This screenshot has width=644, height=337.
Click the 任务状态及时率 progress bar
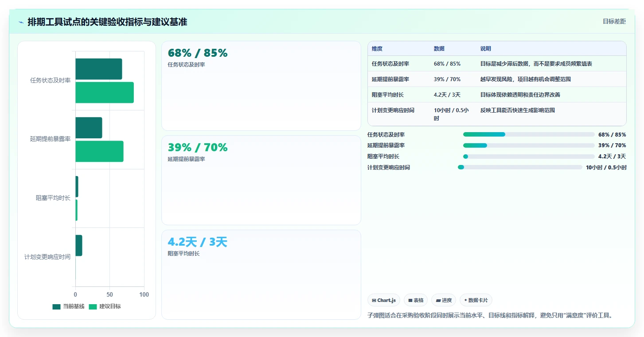pos(529,134)
